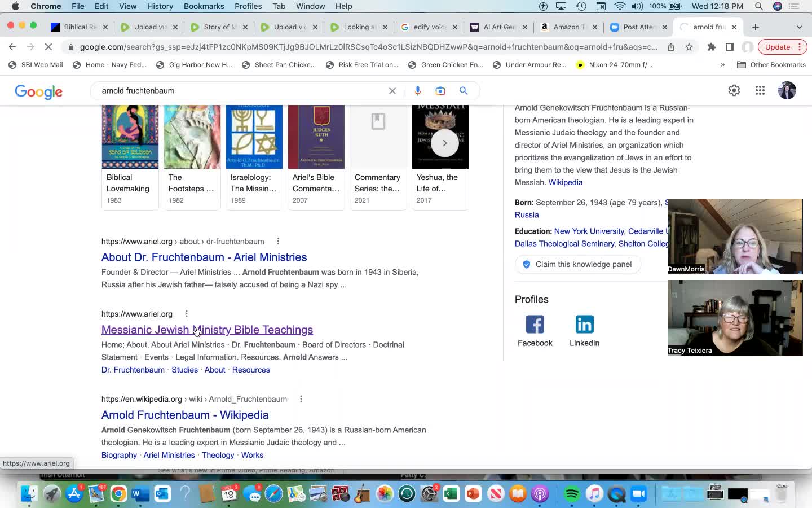812x508 pixels.
Task: Open the Resources sitelink
Action: [x=251, y=370]
